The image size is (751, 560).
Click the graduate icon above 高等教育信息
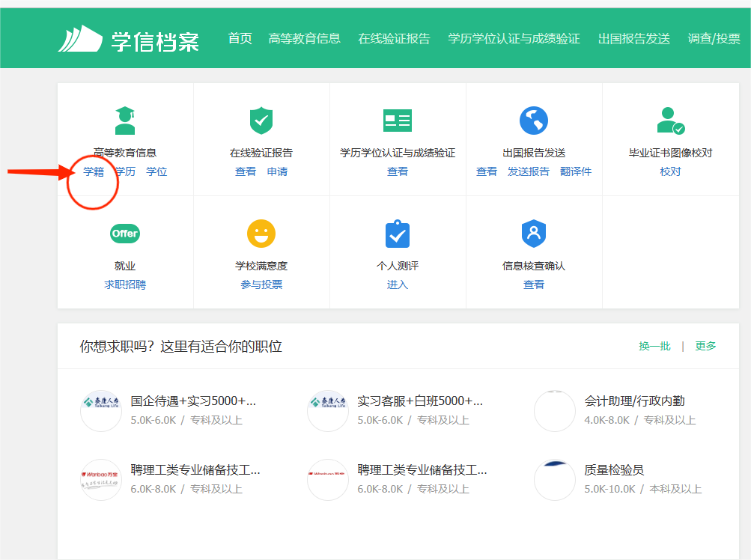click(x=125, y=121)
